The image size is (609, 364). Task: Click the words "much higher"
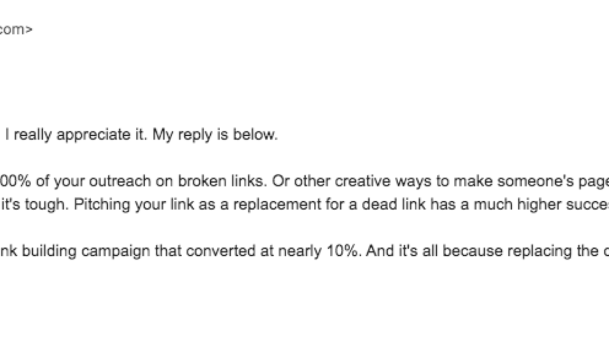point(517,204)
